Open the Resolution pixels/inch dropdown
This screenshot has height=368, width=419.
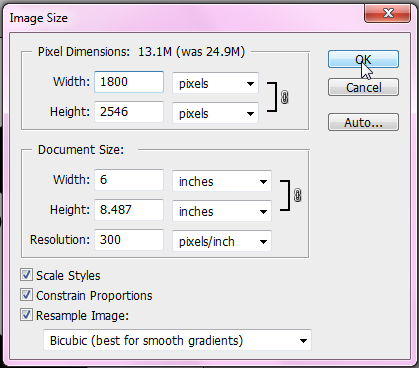222,241
